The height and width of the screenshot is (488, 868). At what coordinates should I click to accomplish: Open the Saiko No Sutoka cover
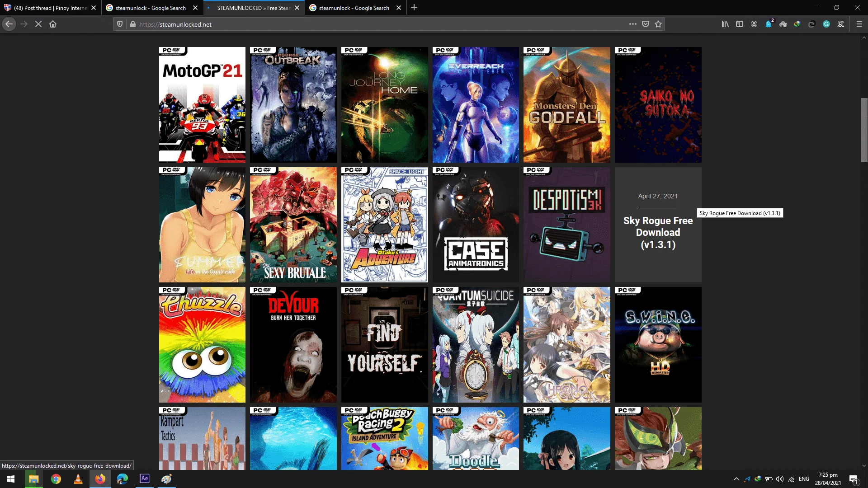(658, 105)
